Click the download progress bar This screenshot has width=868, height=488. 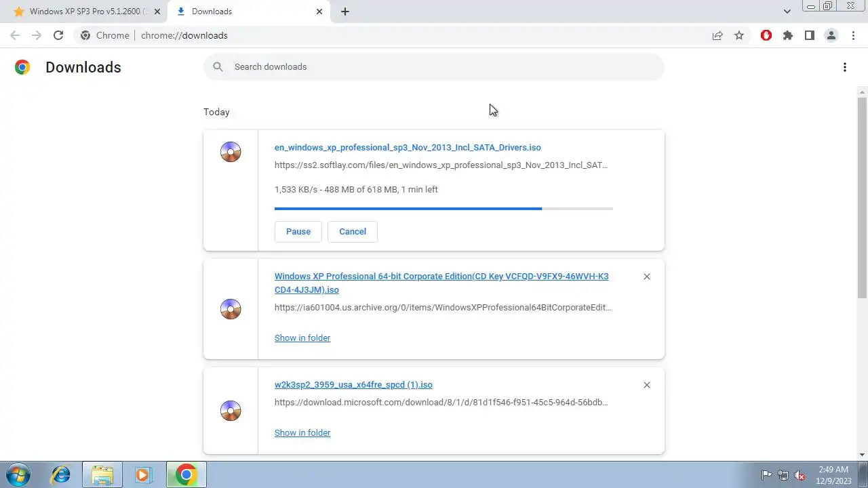click(443, 209)
